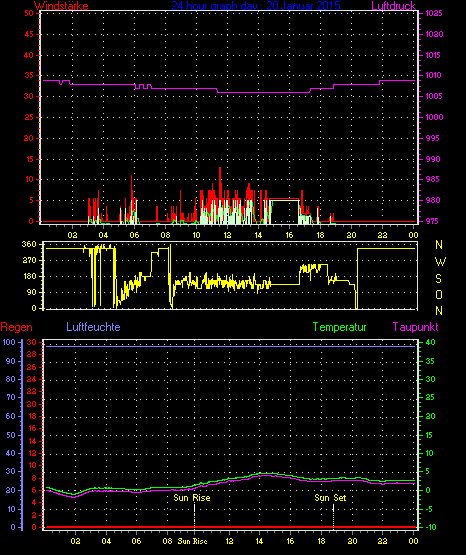Click the 15 value on the wind axis
Screen dimensions: 466x555
point(29,159)
